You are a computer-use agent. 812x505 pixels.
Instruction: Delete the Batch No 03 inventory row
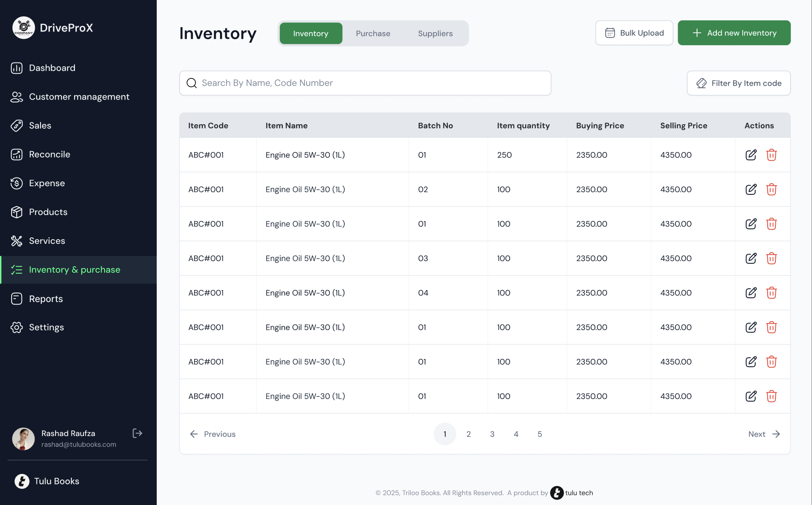pos(772,258)
